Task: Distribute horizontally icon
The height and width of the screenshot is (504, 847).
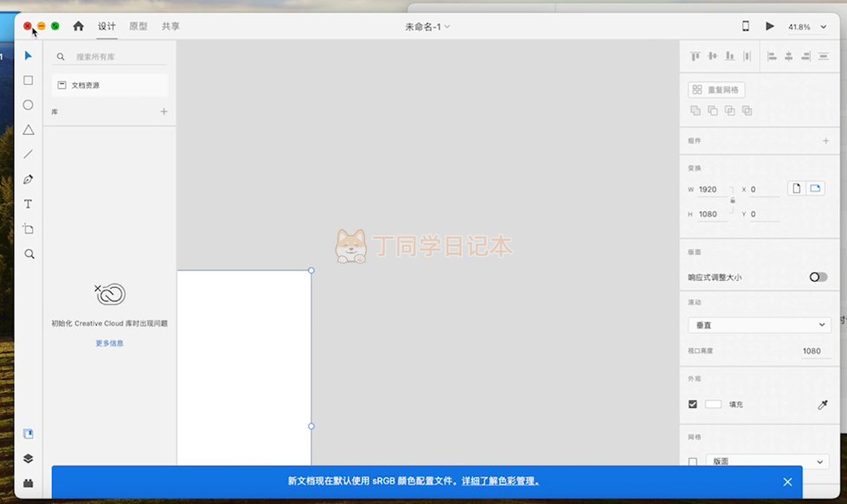Action: point(747,56)
